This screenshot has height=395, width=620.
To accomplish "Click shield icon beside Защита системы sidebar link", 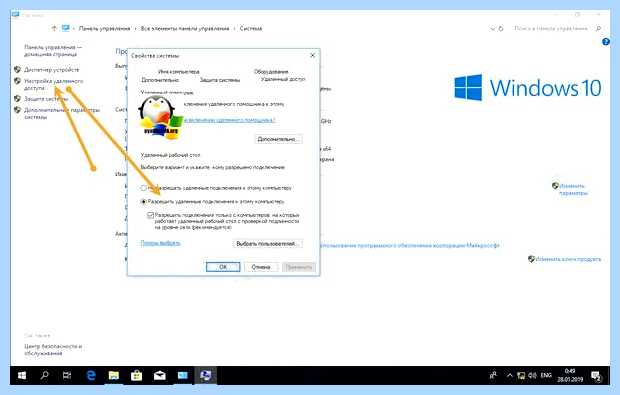I will (x=17, y=98).
